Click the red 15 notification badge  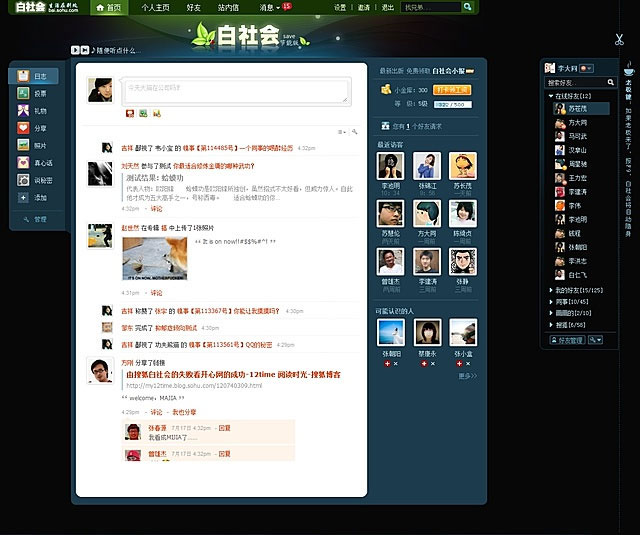(287, 6)
